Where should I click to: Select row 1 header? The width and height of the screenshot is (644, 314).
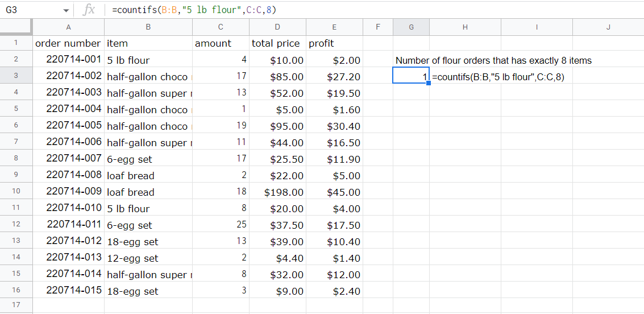click(16, 43)
